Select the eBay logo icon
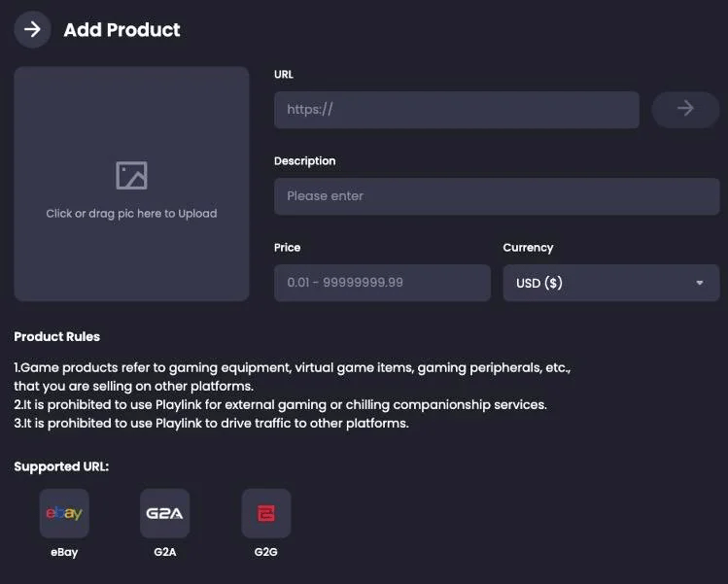The image size is (728, 584). pos(64,513)
